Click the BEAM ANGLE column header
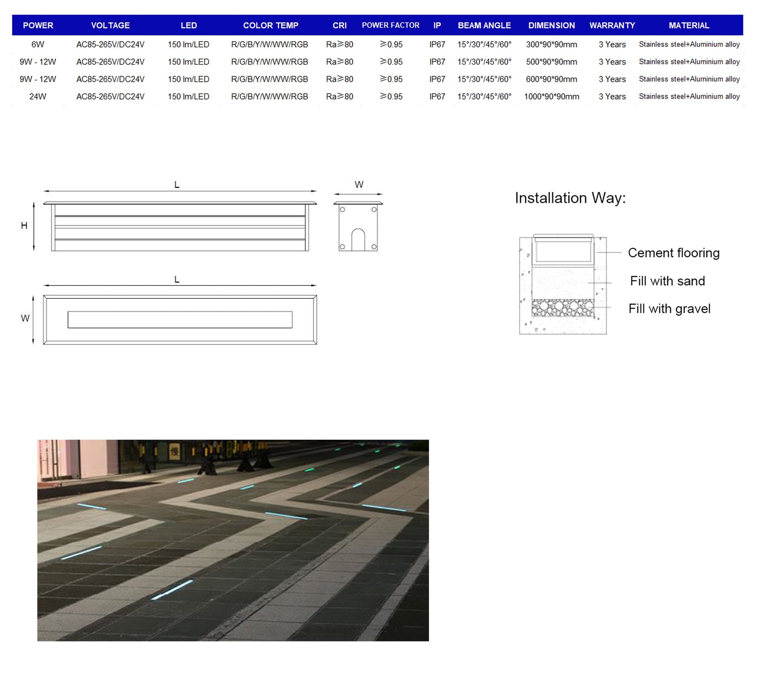This screenshot has height=700, width=759. pyautogui.click(x=484, y=25)
